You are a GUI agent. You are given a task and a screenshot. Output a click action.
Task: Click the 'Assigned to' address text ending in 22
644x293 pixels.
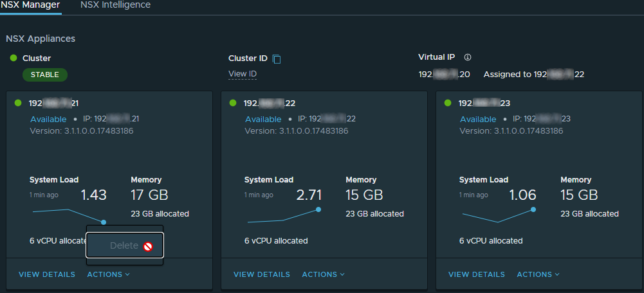point(534,75)
